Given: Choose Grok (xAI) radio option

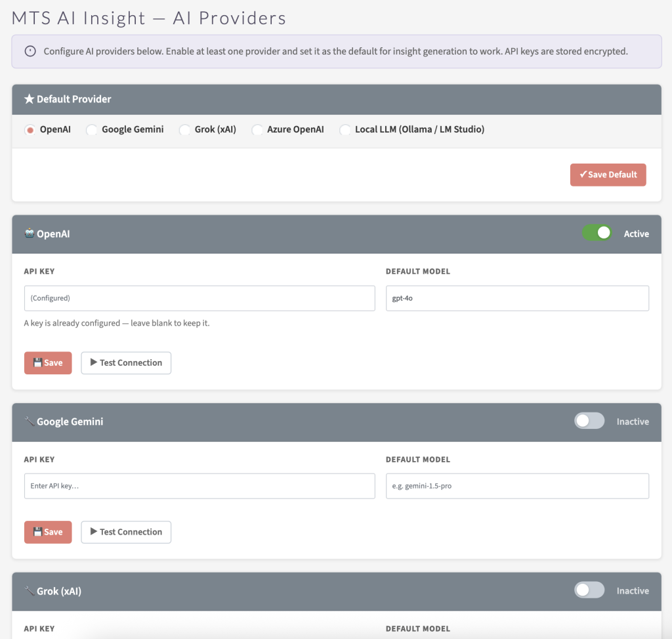Looking at the screenshot, I should 184,130.
